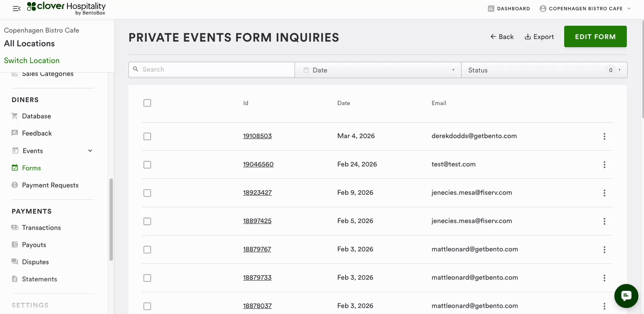The width and height of the screenshot is (644, 314).
Task: Open the Status filter dropdown
Action: pos(544,70)
